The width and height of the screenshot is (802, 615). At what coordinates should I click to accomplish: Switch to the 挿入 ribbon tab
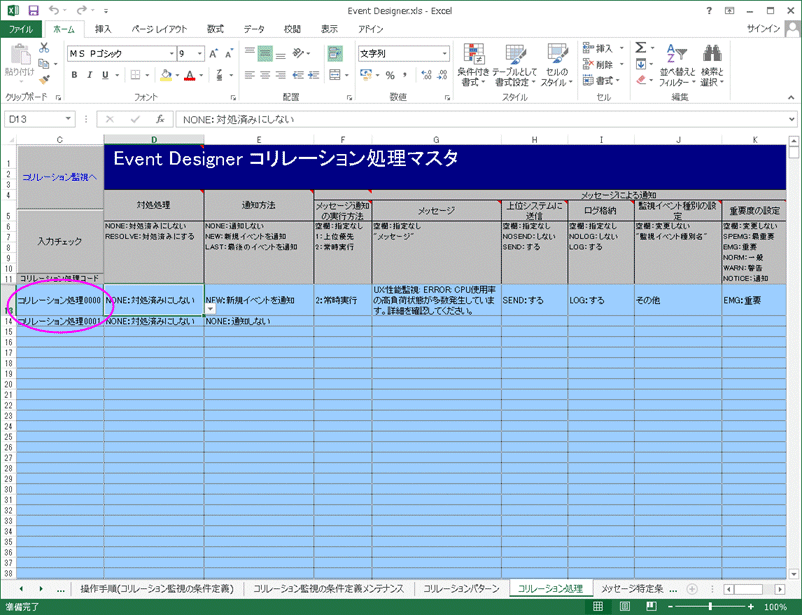[103, 29]
